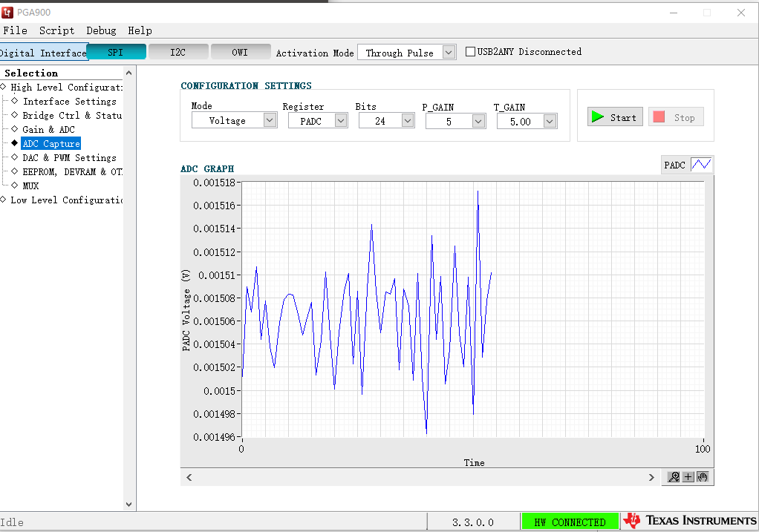Click the X-axis maximum value 100
Screen dimensions: 759x532
(x=703, y=449)
